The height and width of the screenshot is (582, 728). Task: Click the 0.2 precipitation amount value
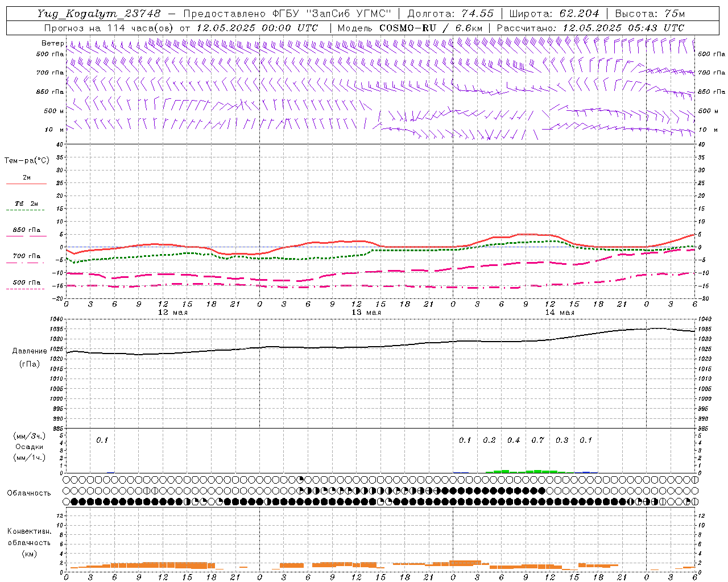489,440
